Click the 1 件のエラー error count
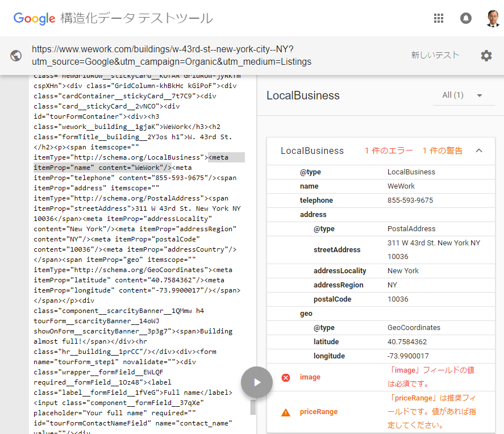The image size is (504, 434). (x=389, y=151)
